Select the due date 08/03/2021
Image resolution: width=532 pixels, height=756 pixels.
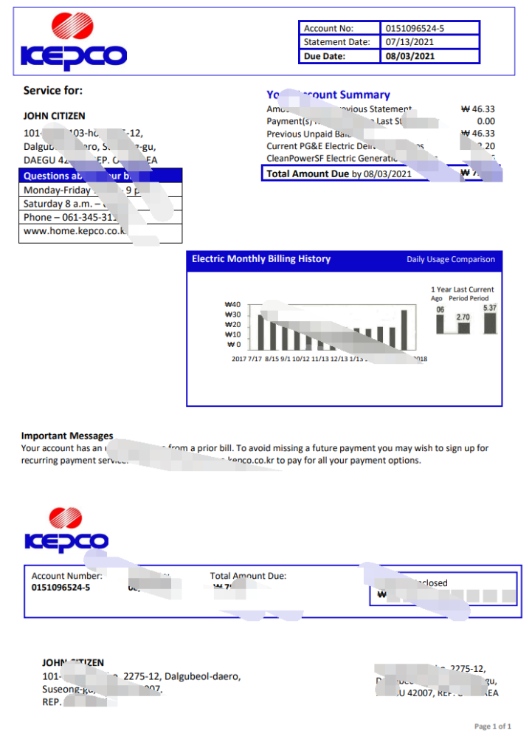[x=410, y=56]
